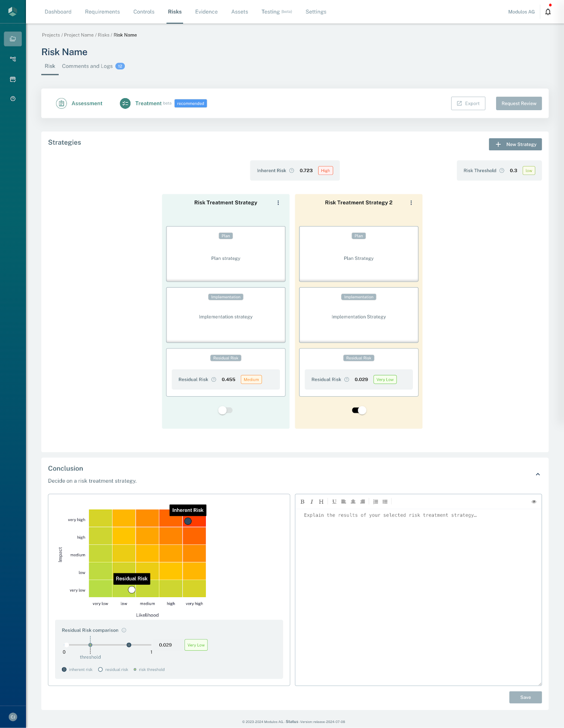Open Risk Treatment Strategy options menu
The width and height of the screenshot is (564, 728).
(278, 203)
